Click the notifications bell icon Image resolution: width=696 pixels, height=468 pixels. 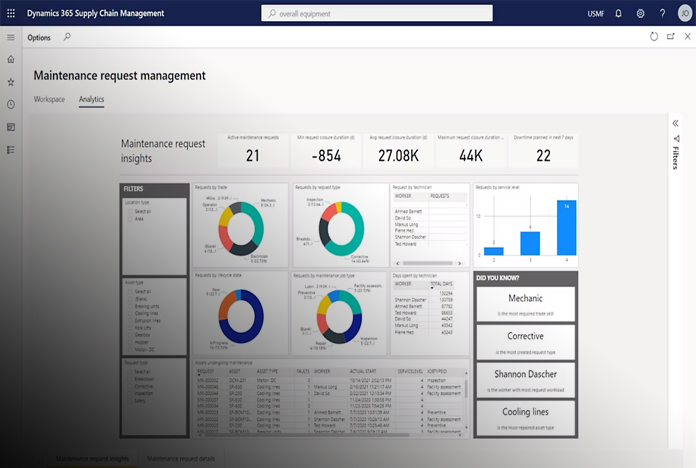tap(618, 13)
